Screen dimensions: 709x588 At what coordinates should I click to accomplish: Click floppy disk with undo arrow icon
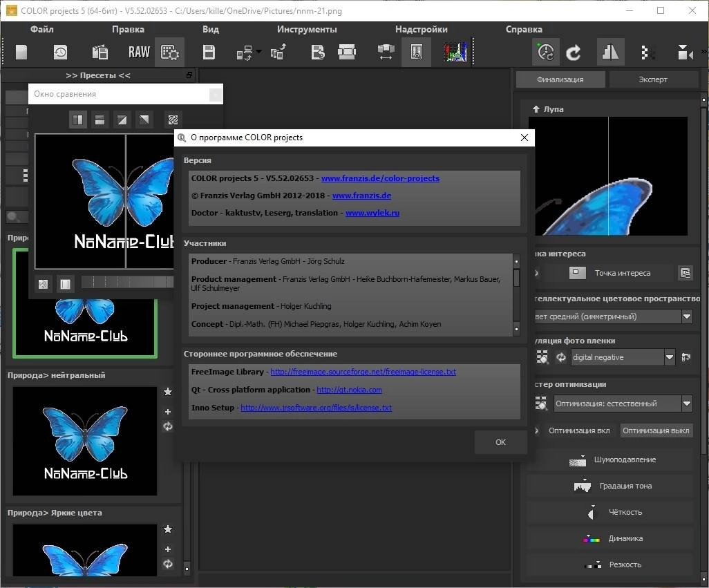pyautogui.click(x=318, y=53)
